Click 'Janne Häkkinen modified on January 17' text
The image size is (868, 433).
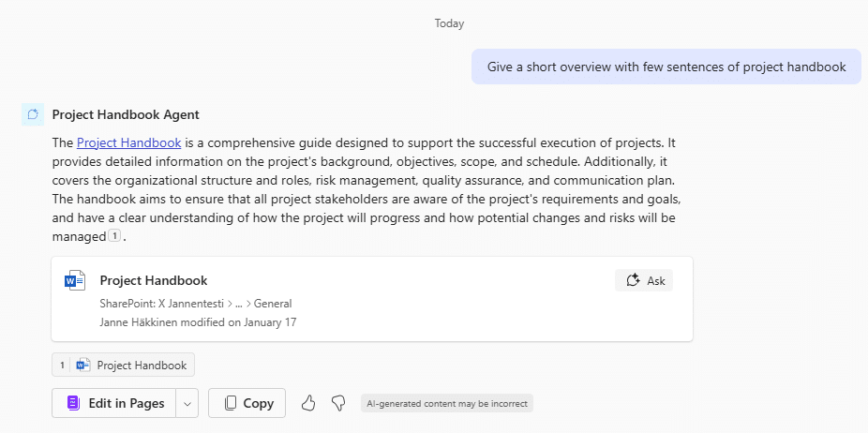click(x=198, y=322)
